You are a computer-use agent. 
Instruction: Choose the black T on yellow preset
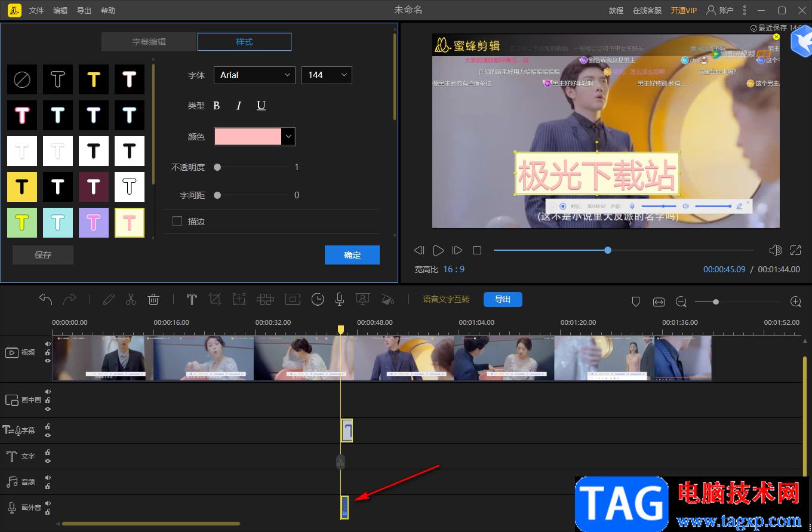pyautogui.click(x=22, y=187)
